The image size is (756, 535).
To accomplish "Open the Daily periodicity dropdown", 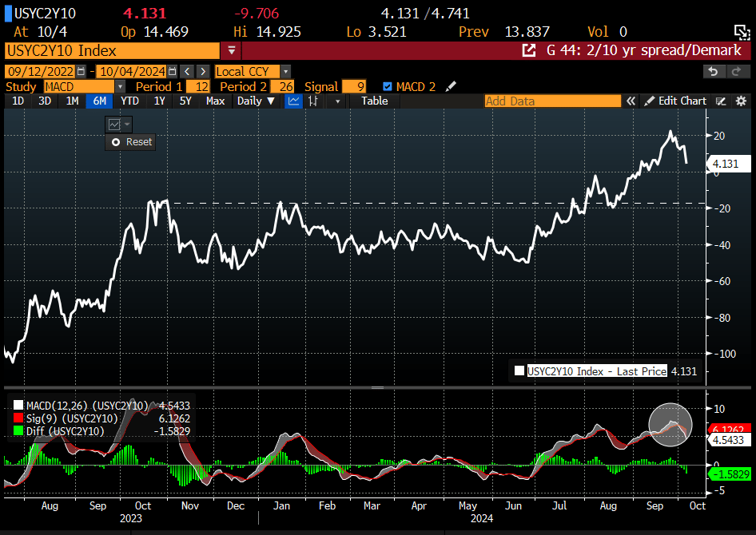I will (256, 101).
